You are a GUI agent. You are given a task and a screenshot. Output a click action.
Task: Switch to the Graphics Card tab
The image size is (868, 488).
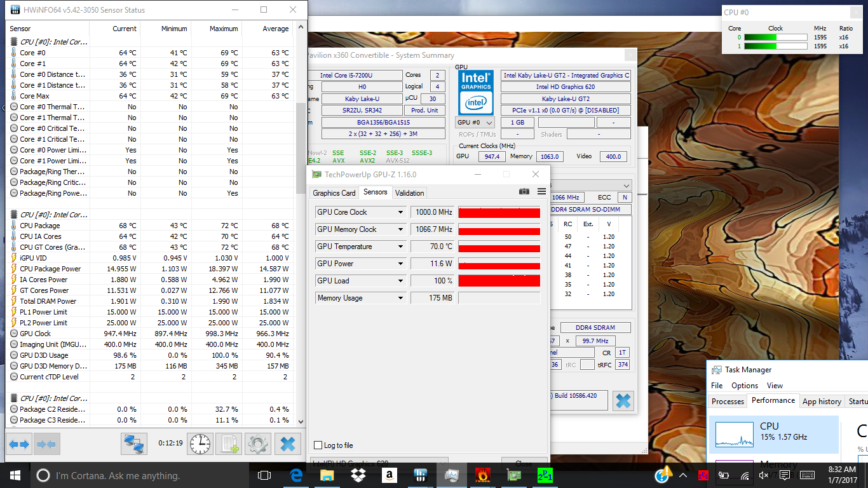[334, 193]
